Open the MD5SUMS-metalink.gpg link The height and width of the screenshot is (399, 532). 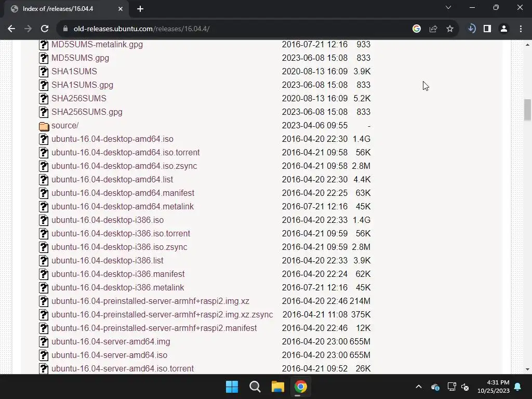pos(97,45)
